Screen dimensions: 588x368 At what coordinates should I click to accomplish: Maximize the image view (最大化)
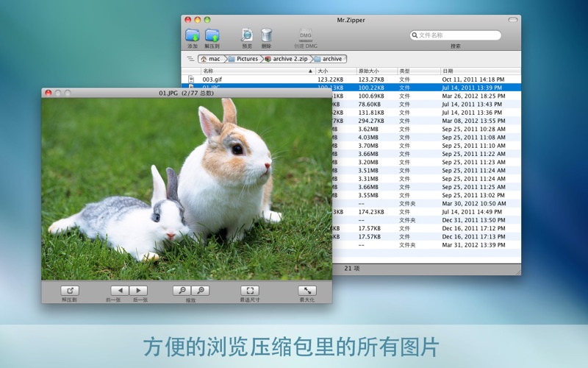point(307,291)
